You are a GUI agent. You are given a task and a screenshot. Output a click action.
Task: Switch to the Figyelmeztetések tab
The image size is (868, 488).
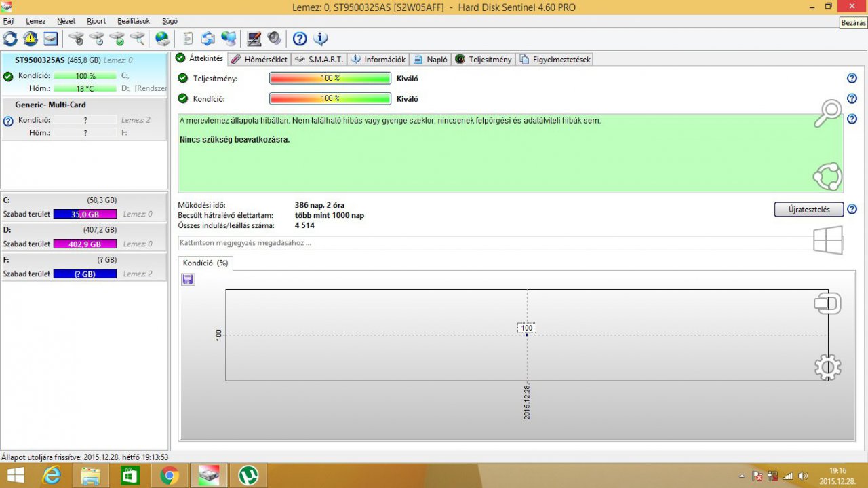click(x=555, y=60)
